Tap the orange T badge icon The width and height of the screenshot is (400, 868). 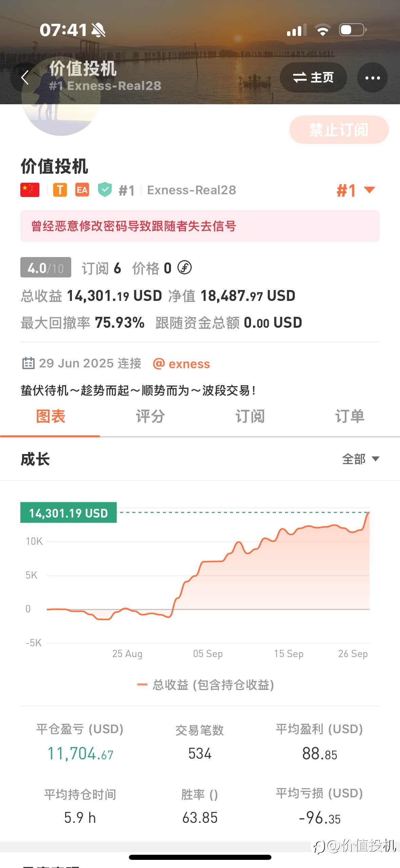(60, 190)
